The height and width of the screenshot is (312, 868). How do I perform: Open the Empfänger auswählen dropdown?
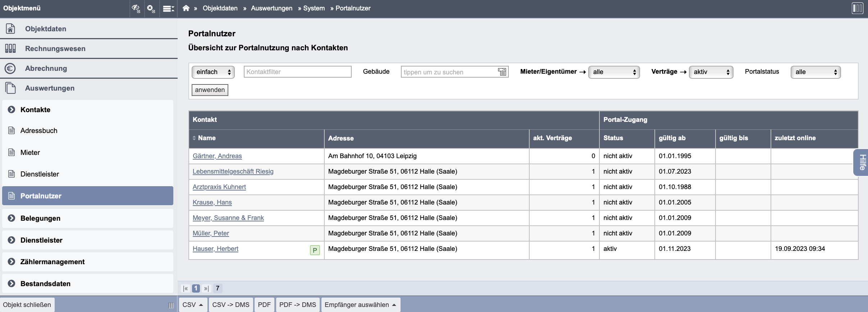click(361, 305)
